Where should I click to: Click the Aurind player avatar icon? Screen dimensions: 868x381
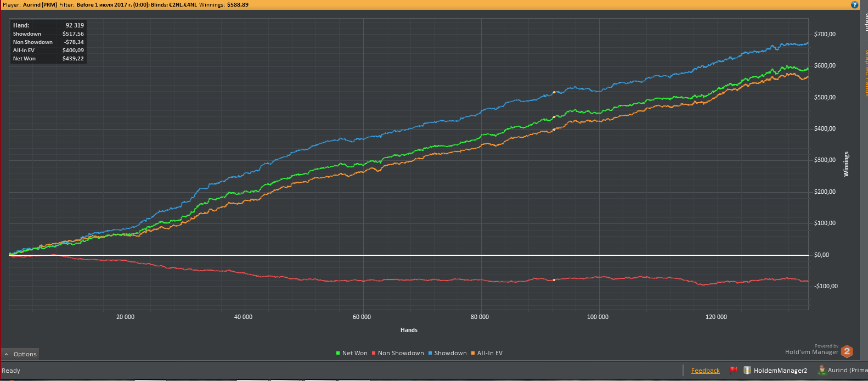click(821, 370)
